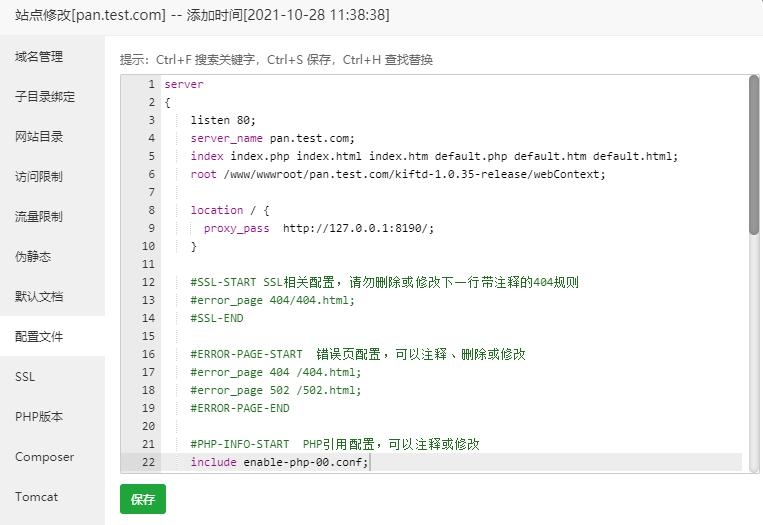
Task: Place cursor on the proxy_pass line
Action: [318, 228]
